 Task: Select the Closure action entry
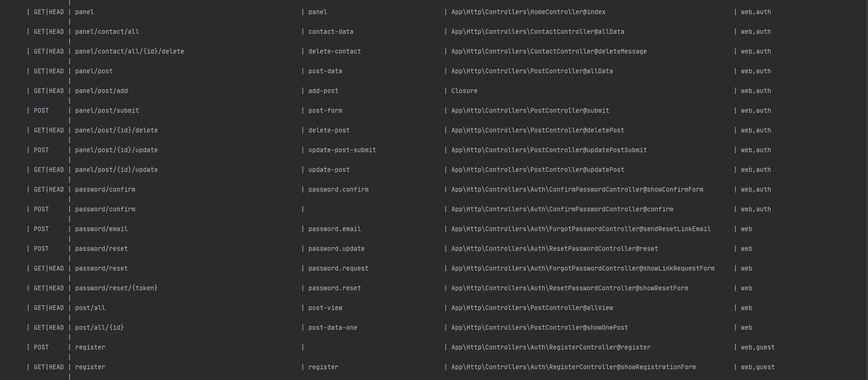pyautogui.click(x=464, y=91)
